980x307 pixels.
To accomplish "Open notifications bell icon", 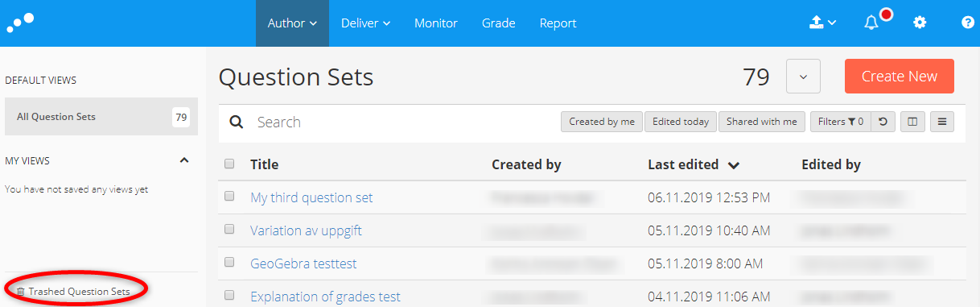I will tap(871, 23).
